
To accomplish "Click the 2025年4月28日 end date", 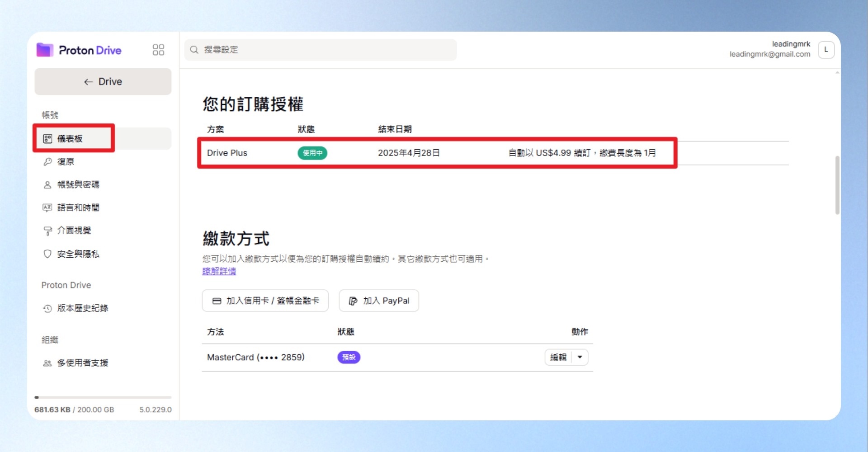I will 409,153.
